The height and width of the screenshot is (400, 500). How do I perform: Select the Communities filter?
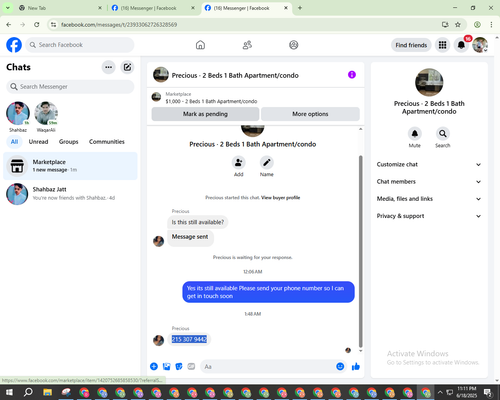tap(107, 142)
